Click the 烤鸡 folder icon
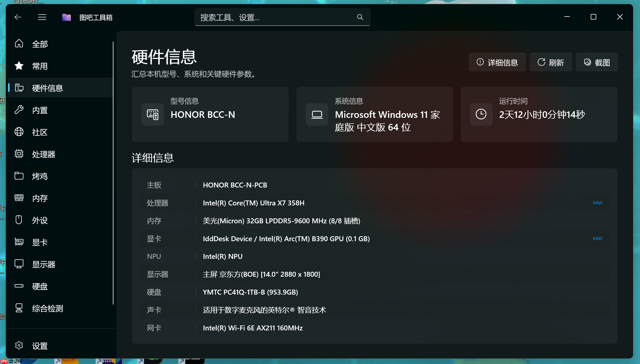 (19, 176)
